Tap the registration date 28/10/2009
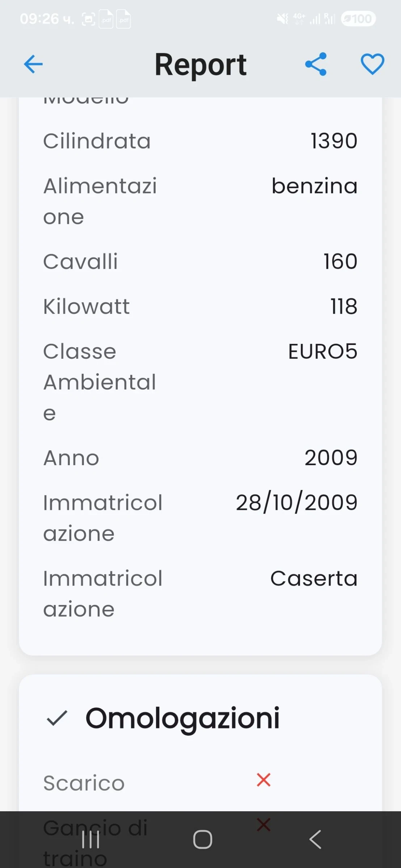401x868 pixels. (296, 502)
